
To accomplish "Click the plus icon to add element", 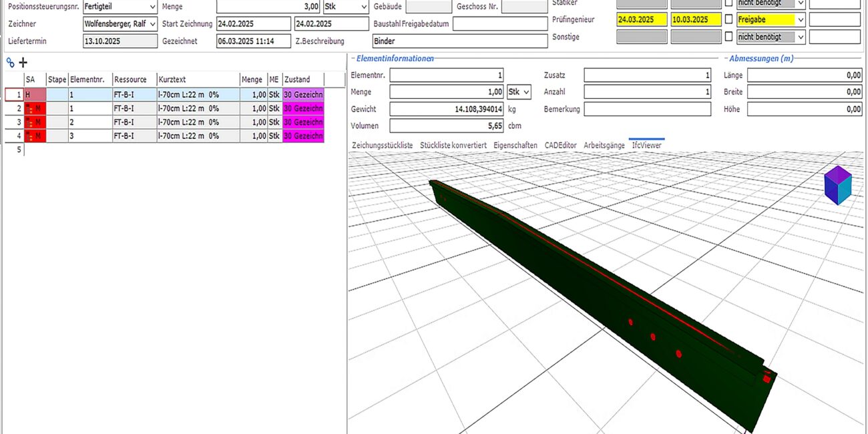I will [x=23, y=63].
